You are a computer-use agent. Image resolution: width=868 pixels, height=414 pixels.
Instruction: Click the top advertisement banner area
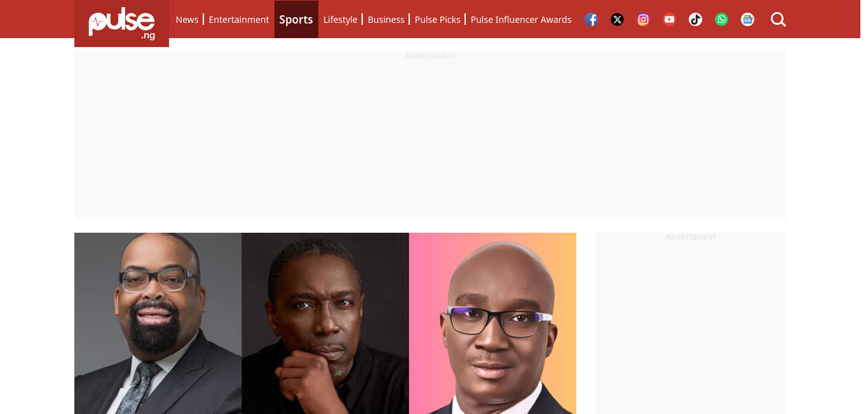point(430,135)
